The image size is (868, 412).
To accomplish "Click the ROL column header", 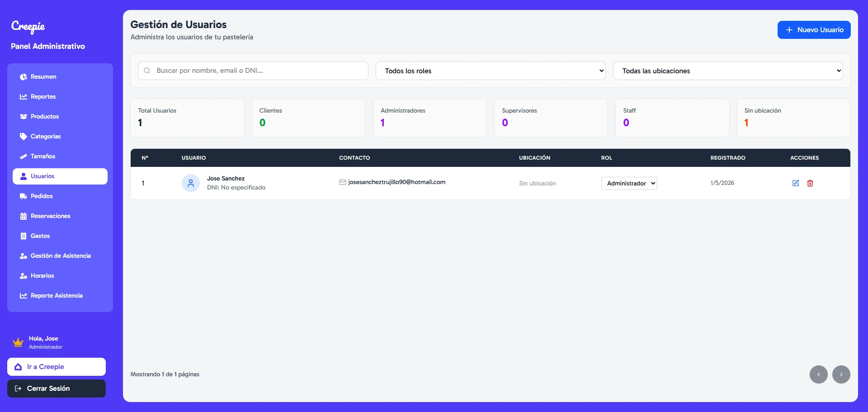I will [x=607, y=158].
